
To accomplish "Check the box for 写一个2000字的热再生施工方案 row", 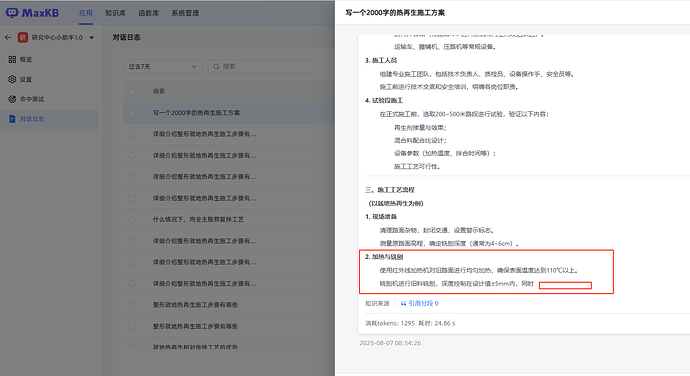I will (132, 113).
